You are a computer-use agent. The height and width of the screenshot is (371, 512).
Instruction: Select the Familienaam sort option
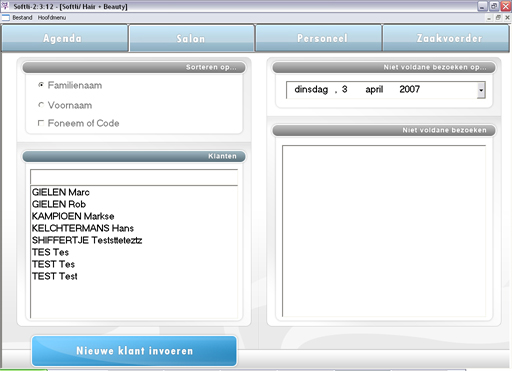pos(70,85)
